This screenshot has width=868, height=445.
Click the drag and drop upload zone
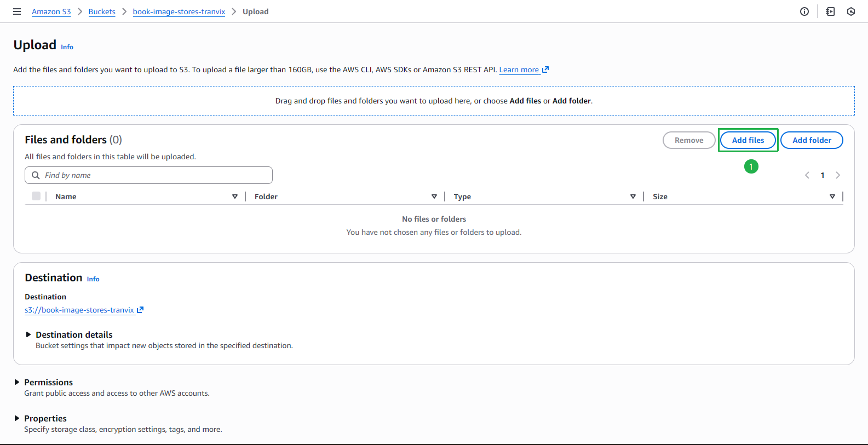pos(434,101)
